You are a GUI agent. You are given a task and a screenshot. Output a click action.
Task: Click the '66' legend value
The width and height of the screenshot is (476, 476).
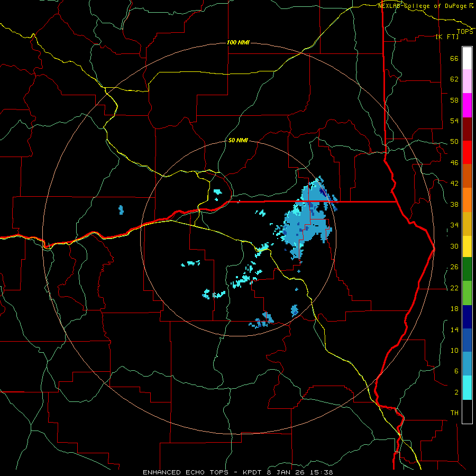454,58
